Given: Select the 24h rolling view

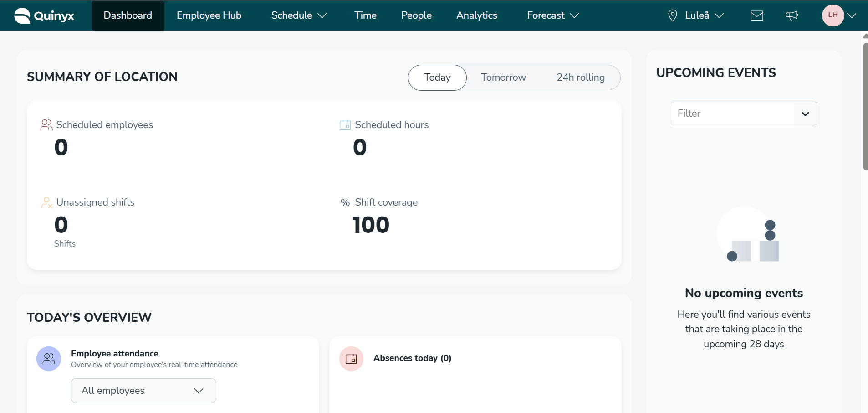Looking at the screenshot, I should click(581, 77).
